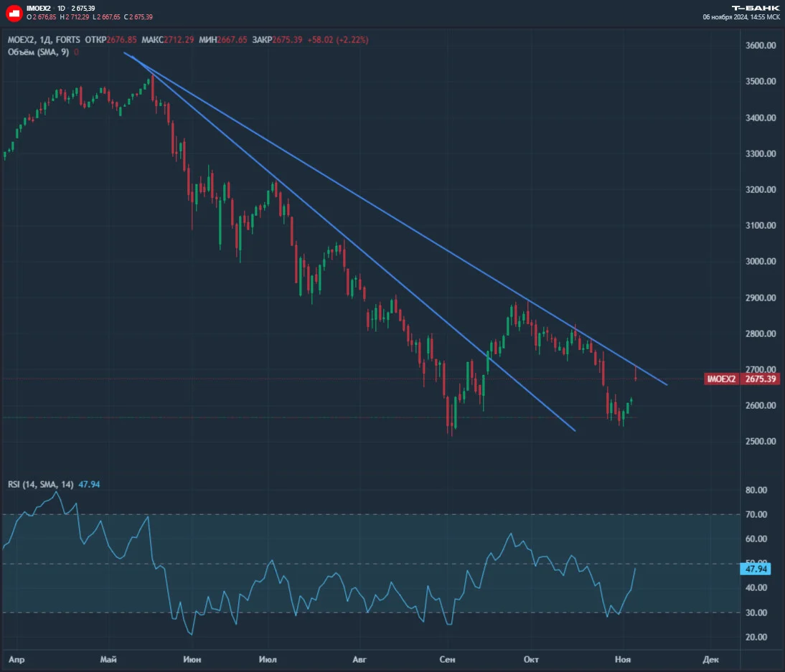Click the red IMOEX2 instrument logo icon

14,13
